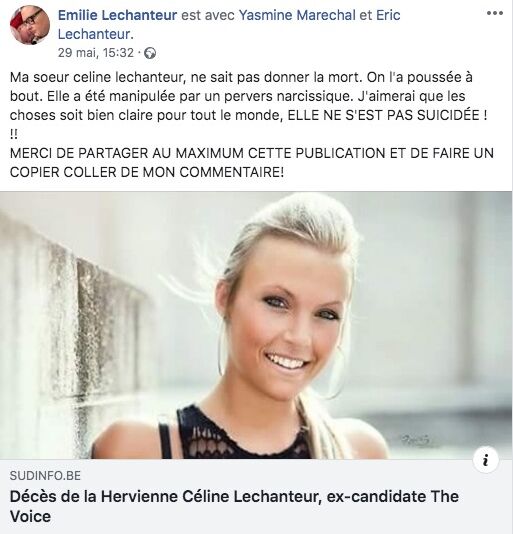Click the tagged name Eric
Image resolution: width=513 pixels, height=534 pixels.
tap(388, 15)
